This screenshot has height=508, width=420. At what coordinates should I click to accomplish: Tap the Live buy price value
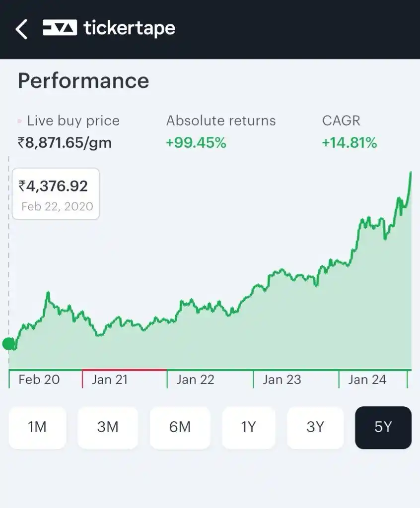(65, 143)
